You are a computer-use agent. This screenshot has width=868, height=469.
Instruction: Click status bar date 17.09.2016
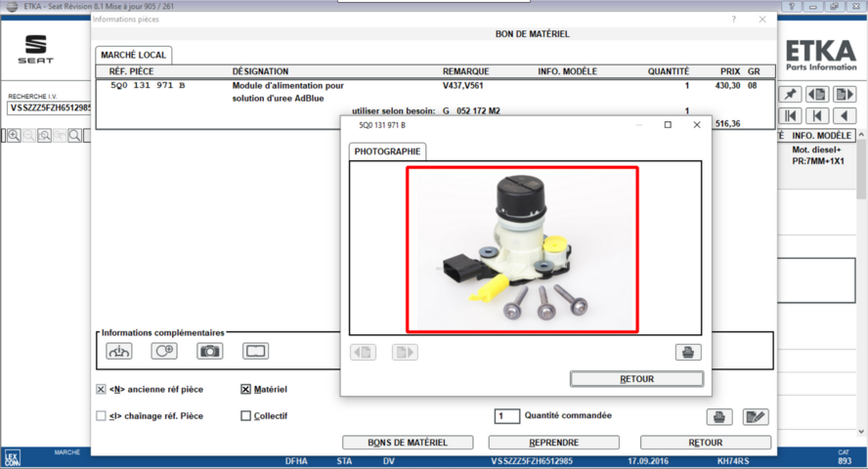coord(648,461)
